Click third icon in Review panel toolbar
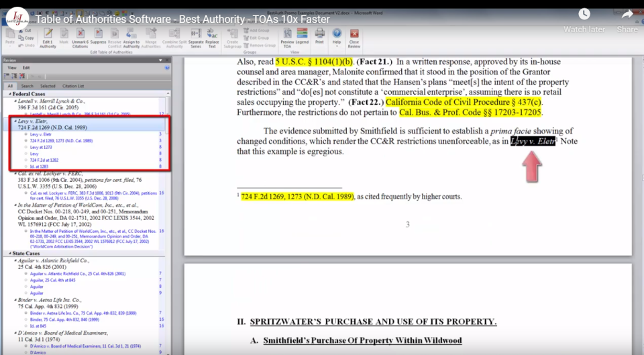Screen dimensions: 644x355 point(22,77)
